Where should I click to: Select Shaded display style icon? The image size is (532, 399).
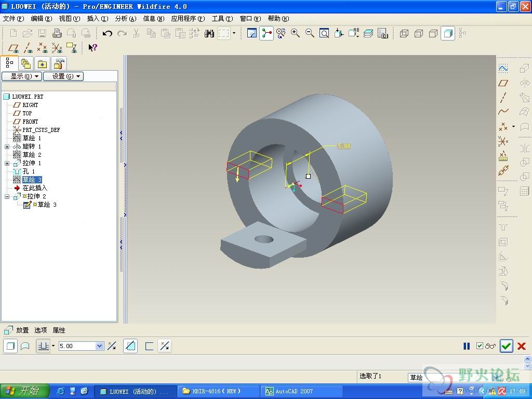pyautogui.click(x=448, y=33)
